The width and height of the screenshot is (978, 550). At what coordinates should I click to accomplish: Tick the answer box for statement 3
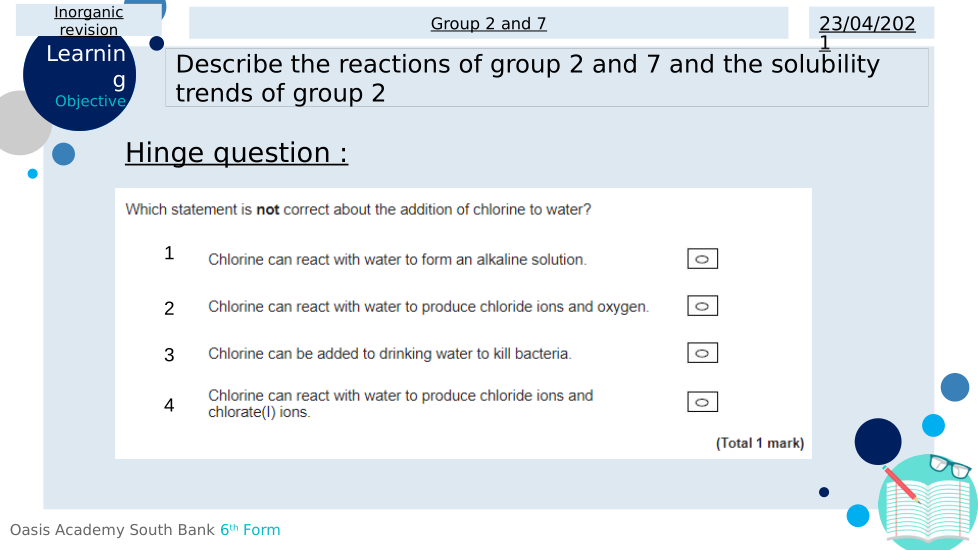702,353
